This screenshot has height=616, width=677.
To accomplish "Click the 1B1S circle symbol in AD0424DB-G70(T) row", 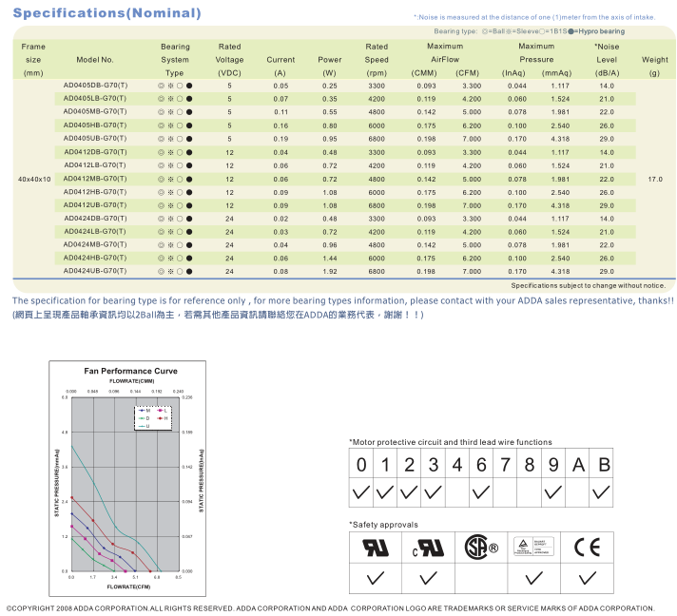I will (180, 219).
